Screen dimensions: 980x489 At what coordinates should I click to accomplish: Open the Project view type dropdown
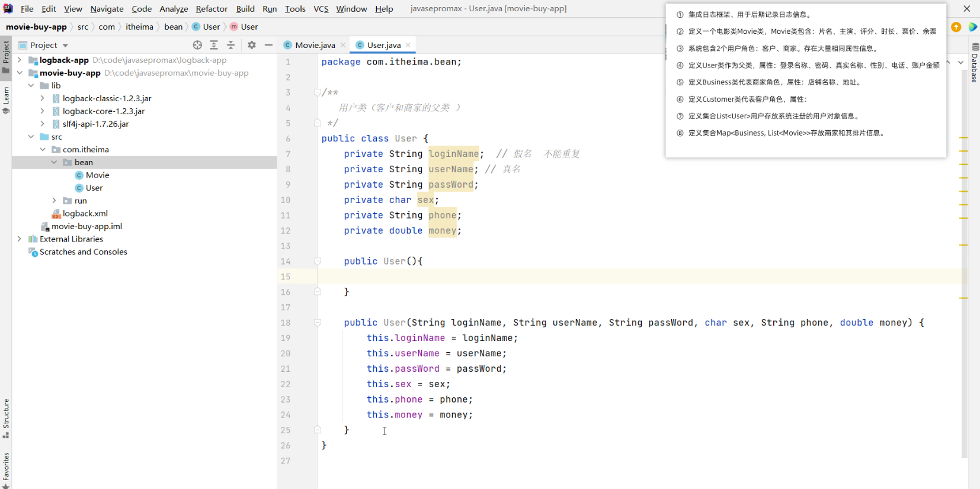point(65,46)
